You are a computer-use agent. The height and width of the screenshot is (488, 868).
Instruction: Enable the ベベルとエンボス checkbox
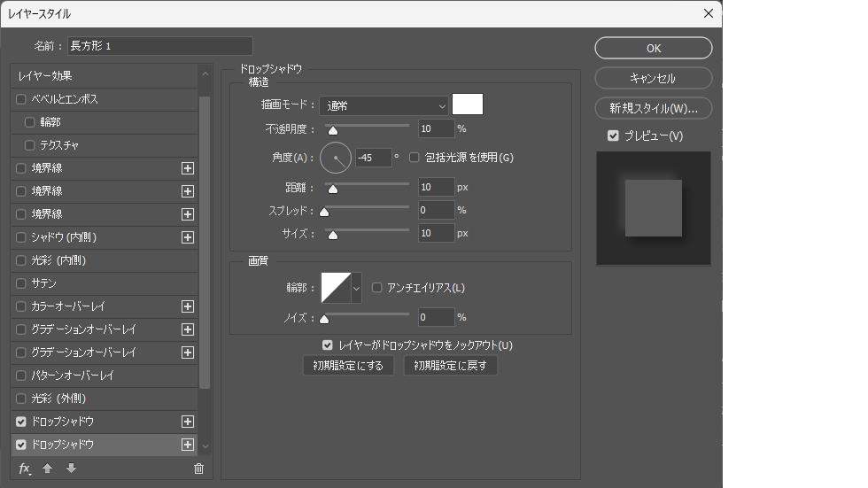coord(21,99)
